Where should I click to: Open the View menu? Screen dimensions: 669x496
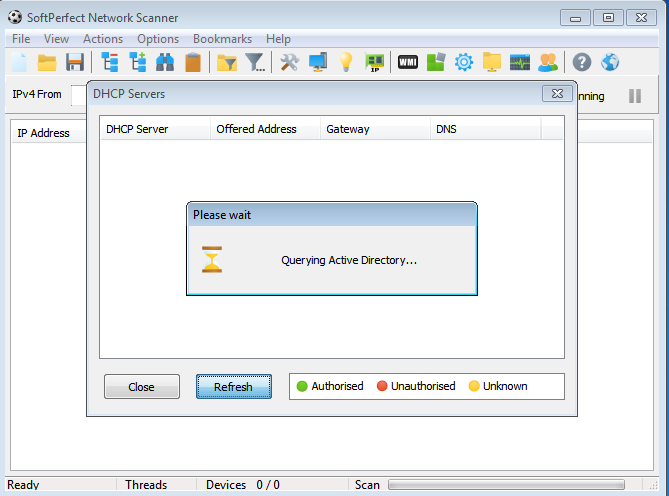56,39
